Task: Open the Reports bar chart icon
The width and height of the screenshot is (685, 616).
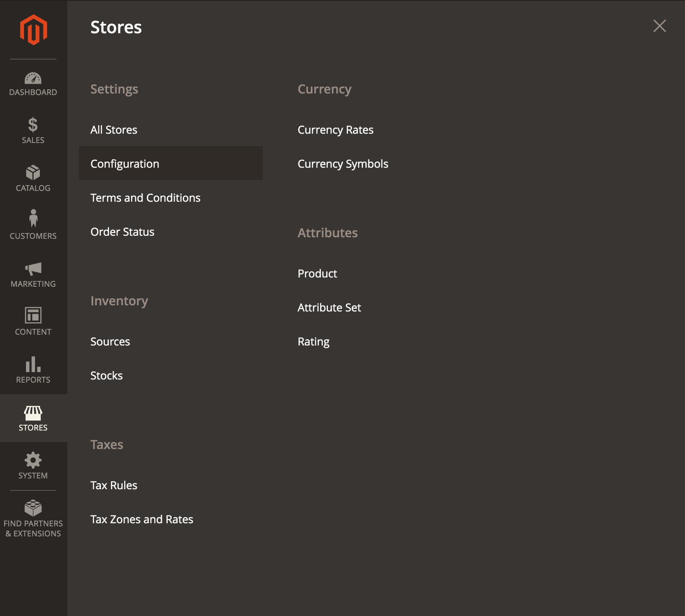Action: click(x=33, y=364)
